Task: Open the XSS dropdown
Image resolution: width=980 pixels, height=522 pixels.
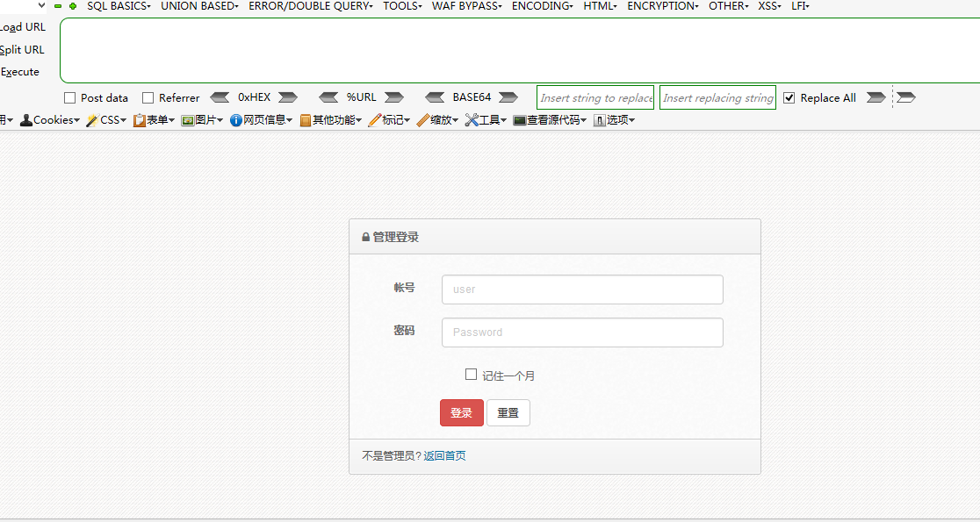Action: (x=769, y=6)
